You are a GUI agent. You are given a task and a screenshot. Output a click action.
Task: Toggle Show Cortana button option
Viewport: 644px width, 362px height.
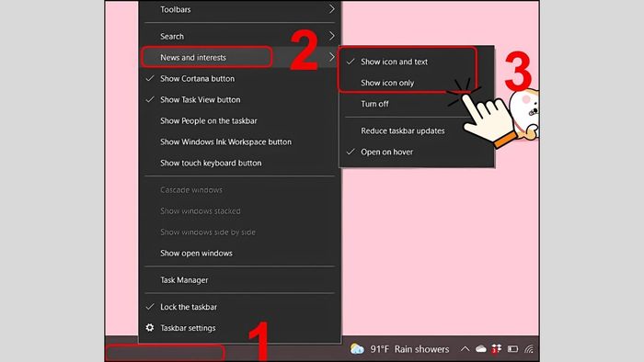[x=240, y=78]
